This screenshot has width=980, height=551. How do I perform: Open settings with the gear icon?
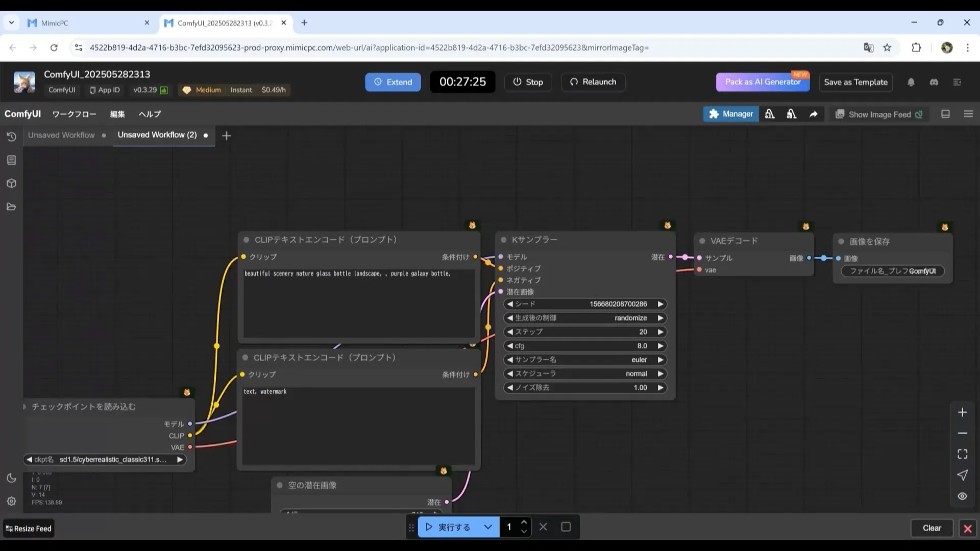[11, 501]
